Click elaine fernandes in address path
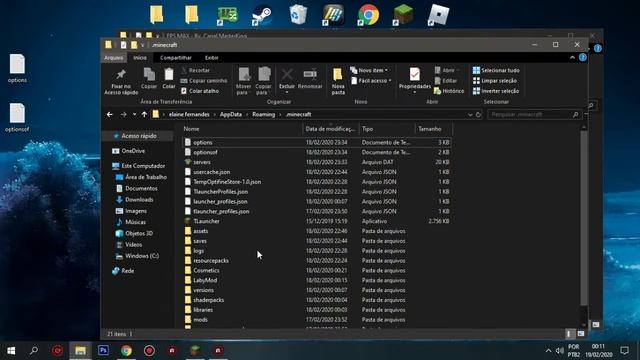 189,115
